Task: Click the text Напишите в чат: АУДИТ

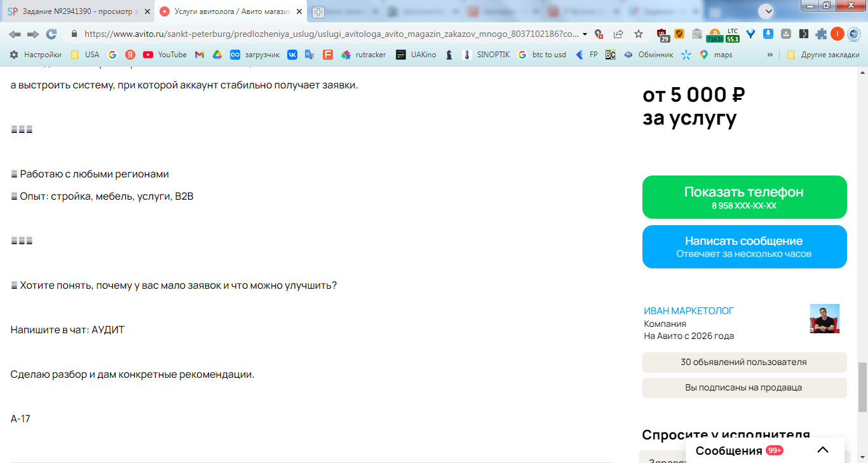Action: (x=67, y=330)
